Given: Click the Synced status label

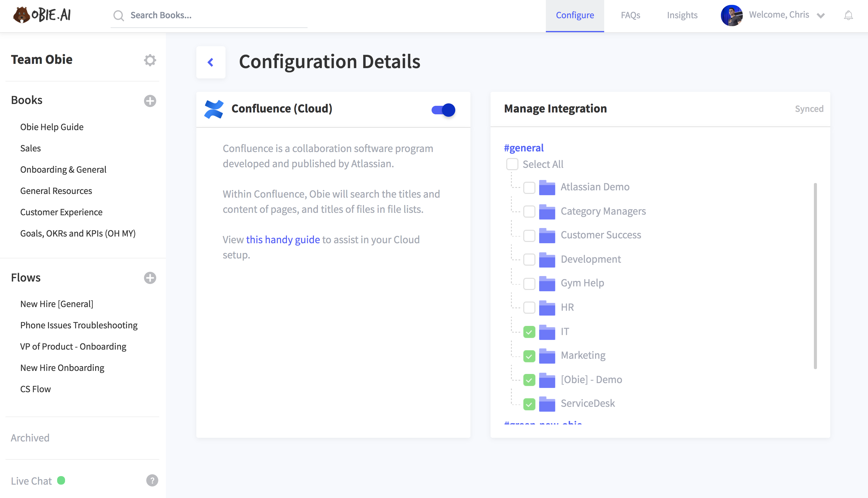Looking at the screenshot, I should pyautogui.click(x=809, y=109).
